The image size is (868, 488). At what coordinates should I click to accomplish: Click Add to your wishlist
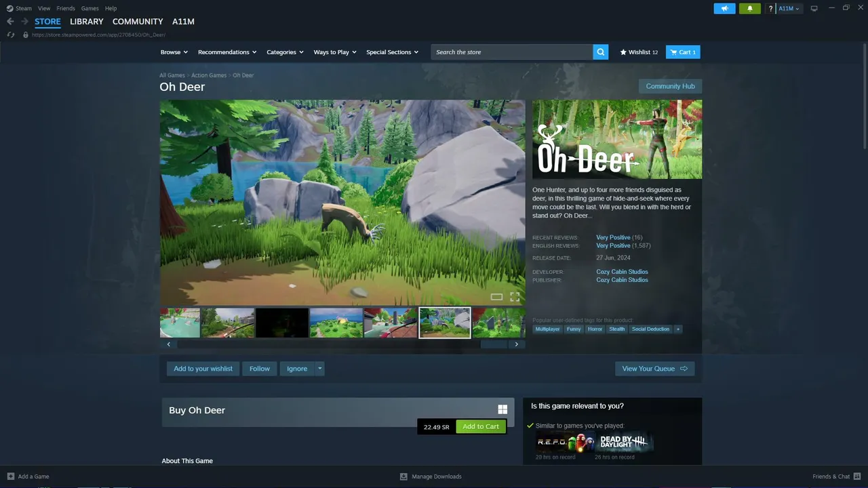(x=203, y=369)
